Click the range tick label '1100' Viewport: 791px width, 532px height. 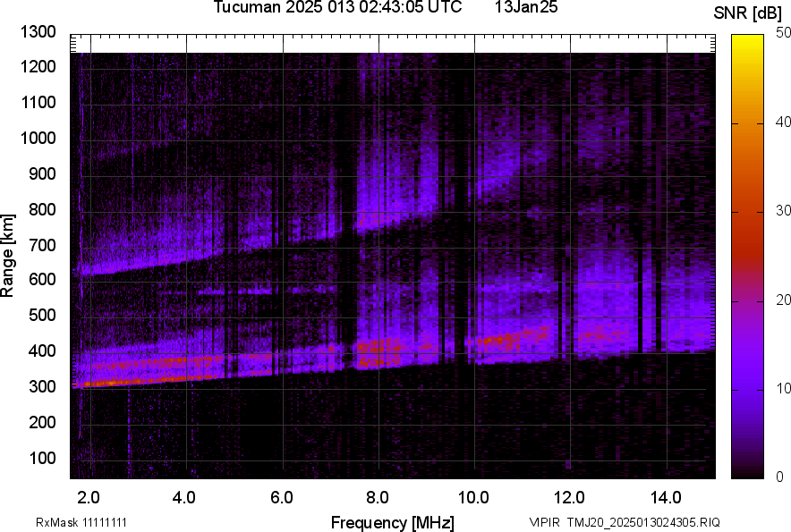pyautogui.click(x=38, y=102)
